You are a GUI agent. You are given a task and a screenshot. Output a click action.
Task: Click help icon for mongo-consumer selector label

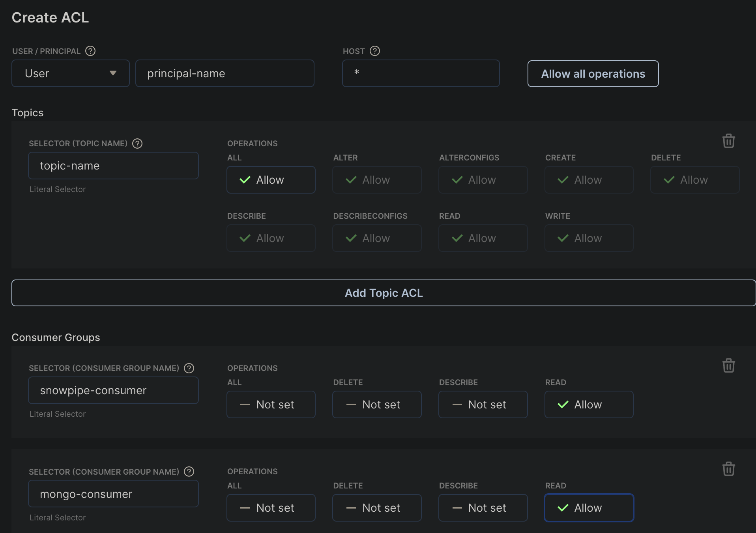tap(189, 471)
